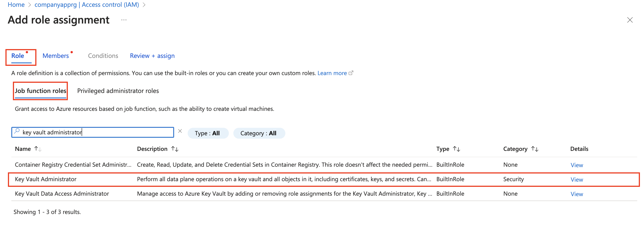Select the Key Vault Administrator role name
The height and width of the screenshot is (228, 644).
(x=45, y=179)
